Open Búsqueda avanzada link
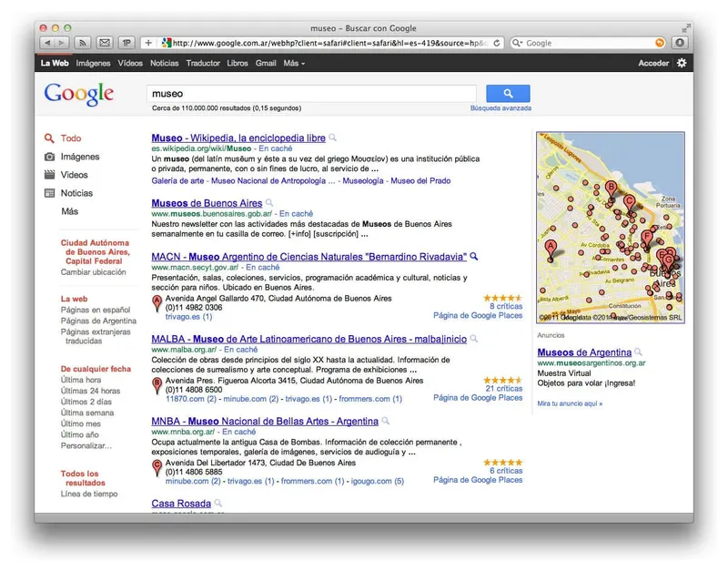This screenshot has width=728, height=571. [500, 107]
